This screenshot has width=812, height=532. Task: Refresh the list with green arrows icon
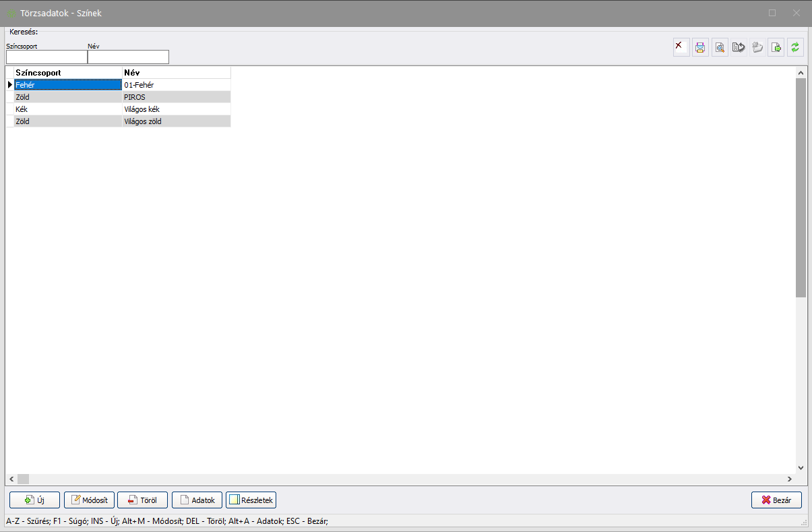click(795, 47)
